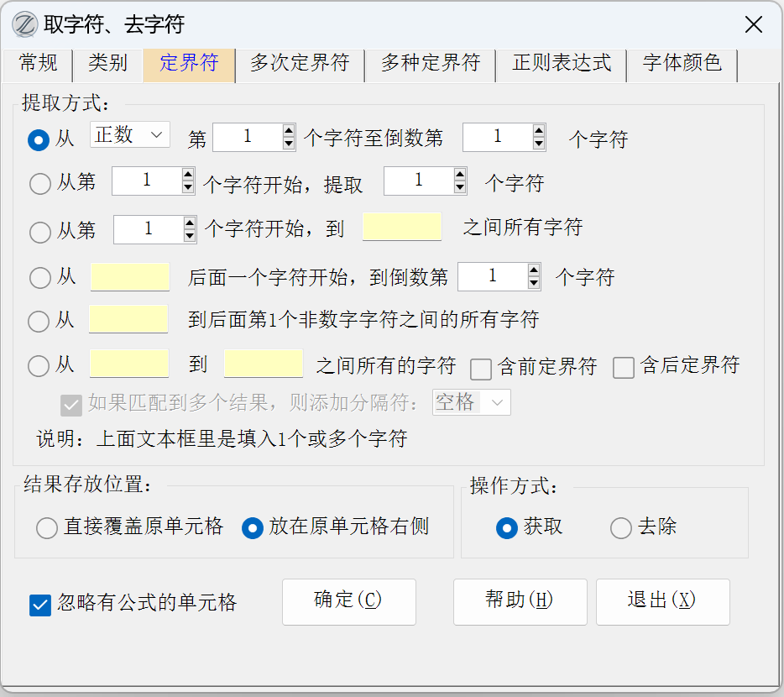This screenshot has height=697, width=784.
Task: Select 直接覆盖原单元格 result location
Action: (47, 528)
